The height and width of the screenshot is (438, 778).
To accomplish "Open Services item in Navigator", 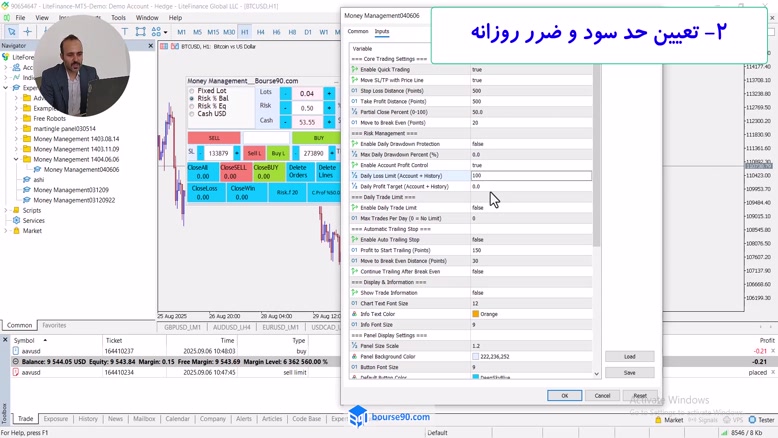I will (33, 220).
